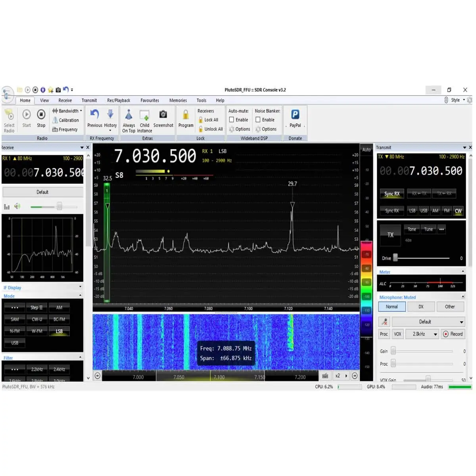Click the Tune button in the Transmit panel
The image size is (476, 476).
pyautogui.click(x=428, y=229)
